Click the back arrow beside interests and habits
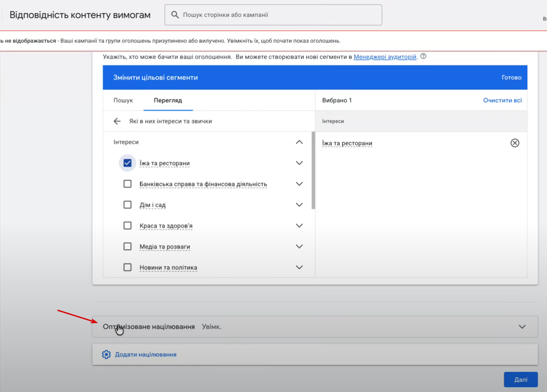Image resolution: width=547 pixels, height=392 pixels. tap(117, 121)
